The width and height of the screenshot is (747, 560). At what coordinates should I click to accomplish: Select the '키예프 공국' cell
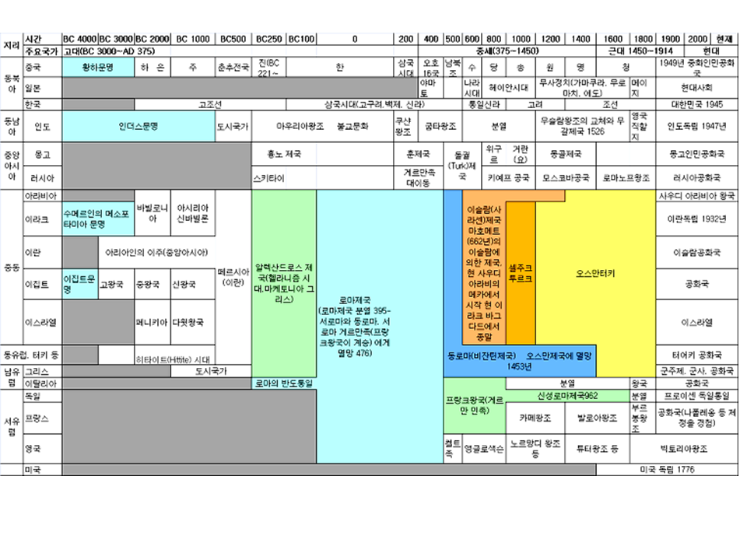(508, 178)
